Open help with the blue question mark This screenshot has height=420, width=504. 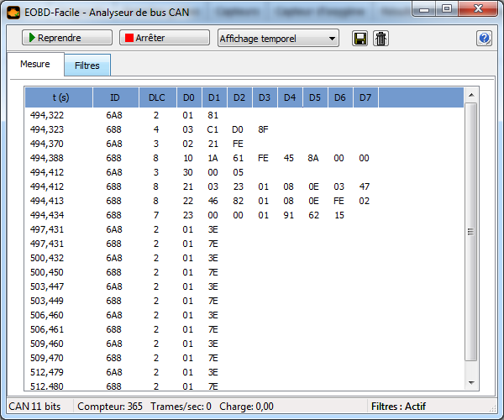point(484,39)
